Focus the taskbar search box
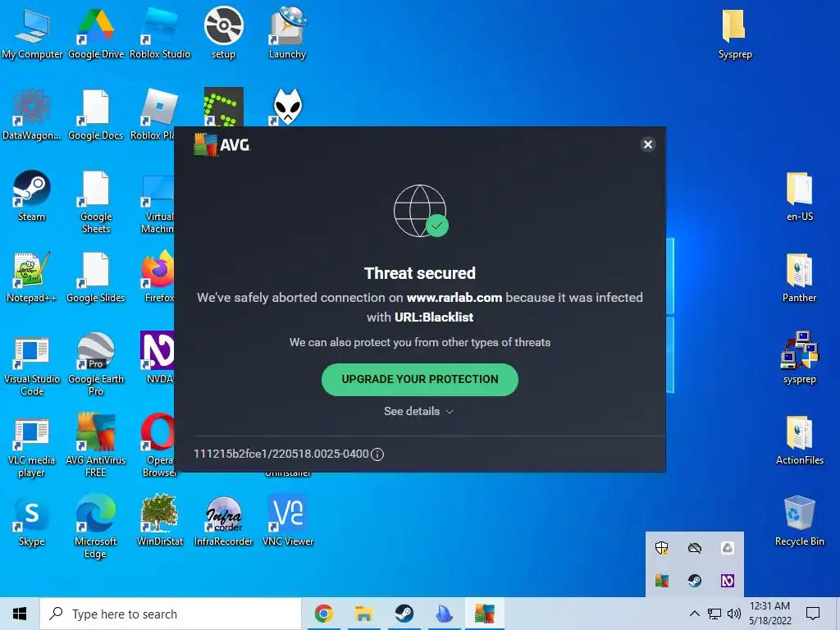Screen dimensions: 840x630 point(171,614)
